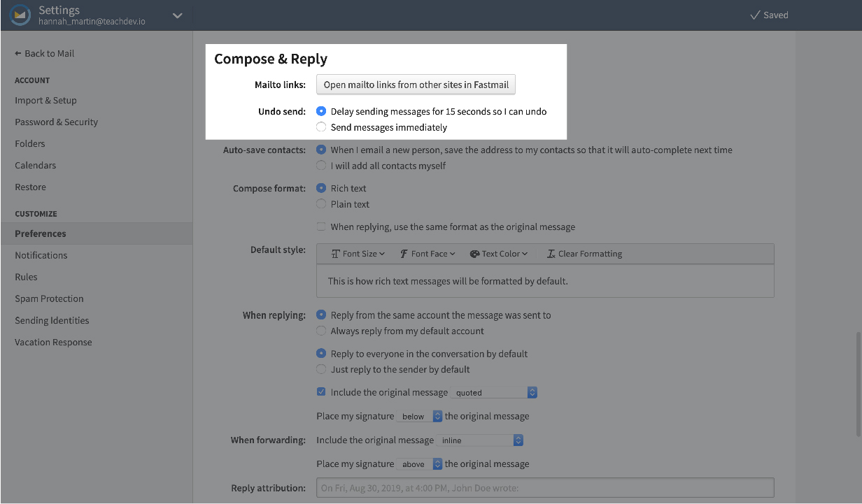Viewport: 862px width, 504px height.
Task: Go back to Mail via arrow link
Action: pos(44,54)
